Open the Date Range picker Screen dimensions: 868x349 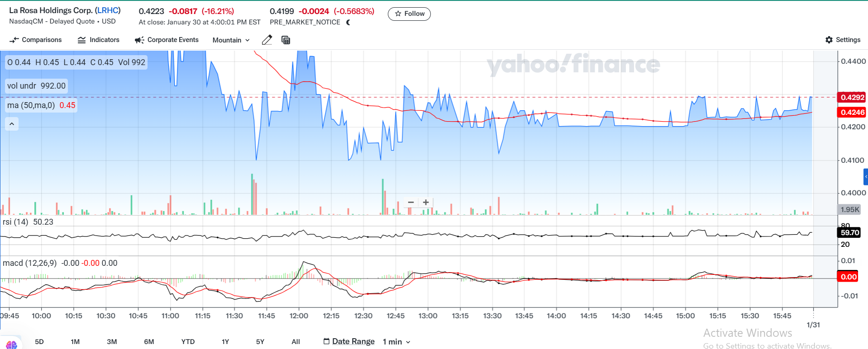[349, 341]
